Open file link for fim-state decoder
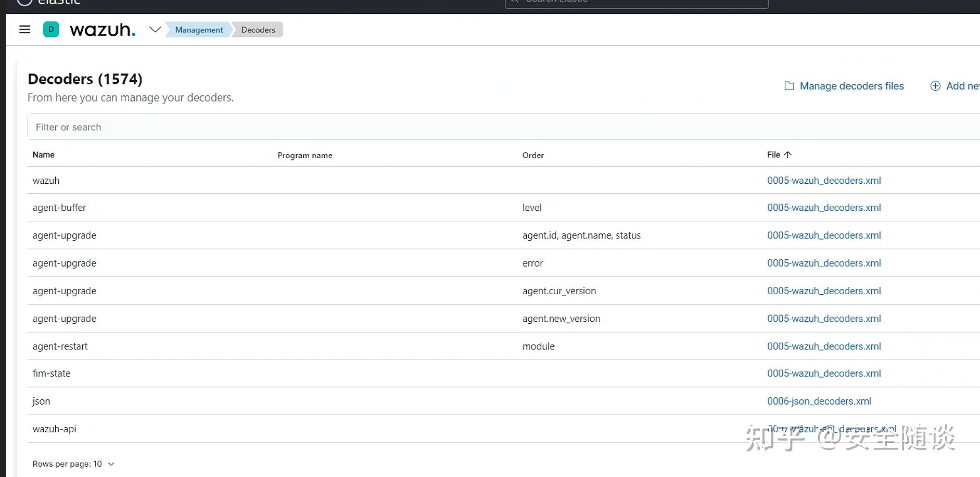This screenshot has height=477, width=980. pos(824,373)
